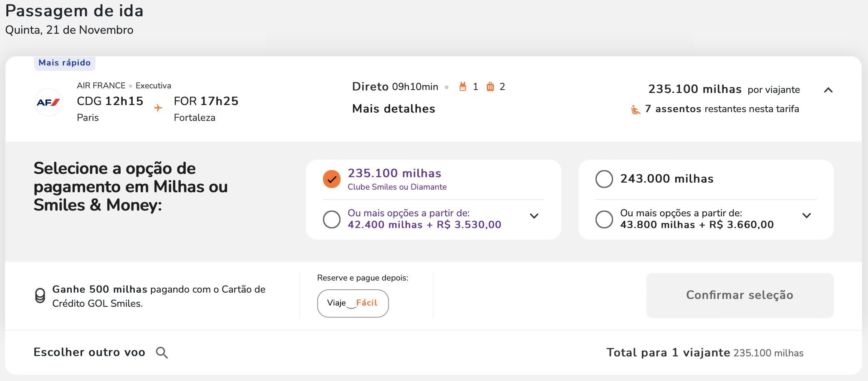The image size is (868, 381).
Task: Click the magnifier icon next to Escolher outro voo
Action: point(162,353)
